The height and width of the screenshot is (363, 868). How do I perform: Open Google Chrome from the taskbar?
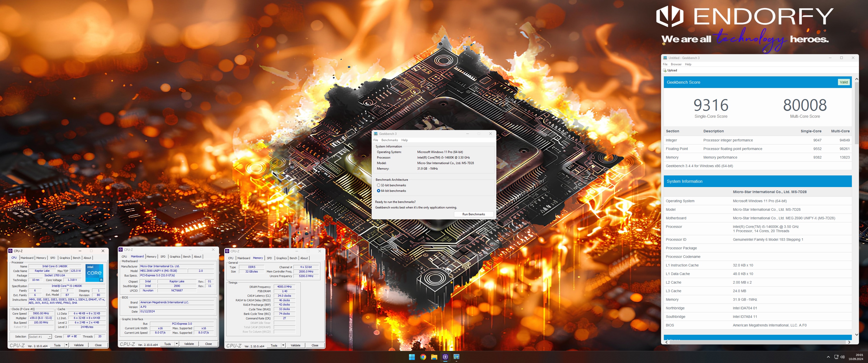423,357
